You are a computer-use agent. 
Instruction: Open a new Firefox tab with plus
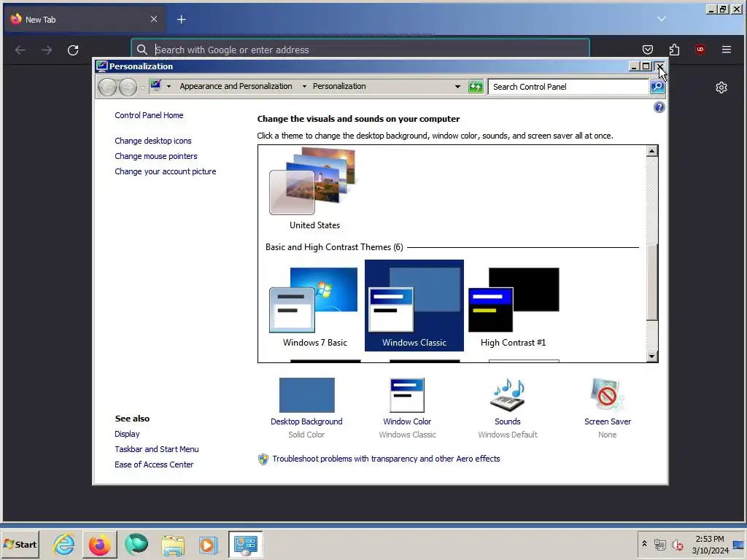[x=182, y=20]
